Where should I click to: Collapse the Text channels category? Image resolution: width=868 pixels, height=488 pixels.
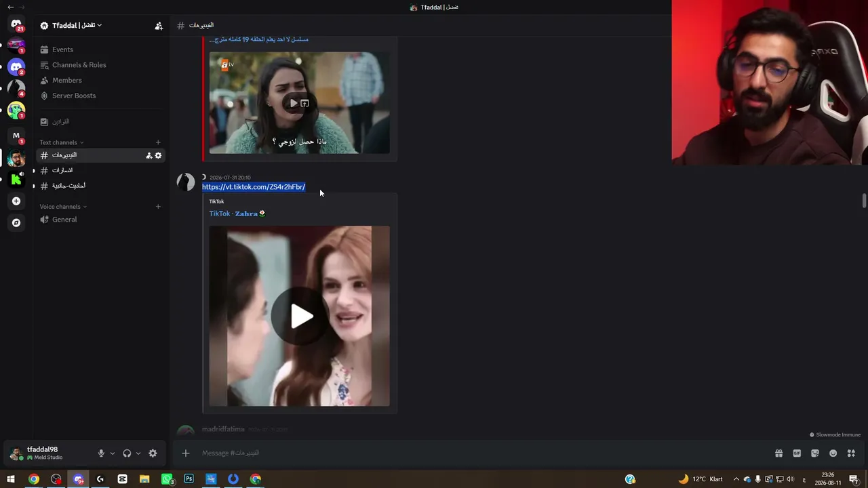pyautogui.click(x=62, y=142)
